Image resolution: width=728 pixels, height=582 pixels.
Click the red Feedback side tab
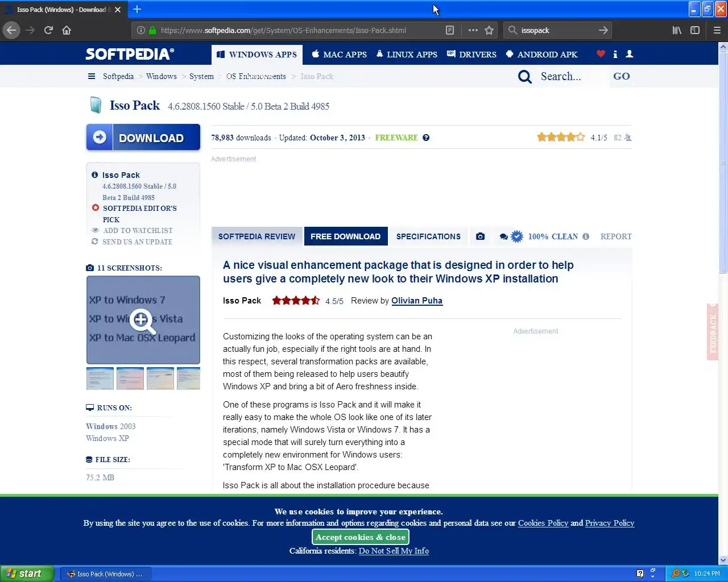713,332
